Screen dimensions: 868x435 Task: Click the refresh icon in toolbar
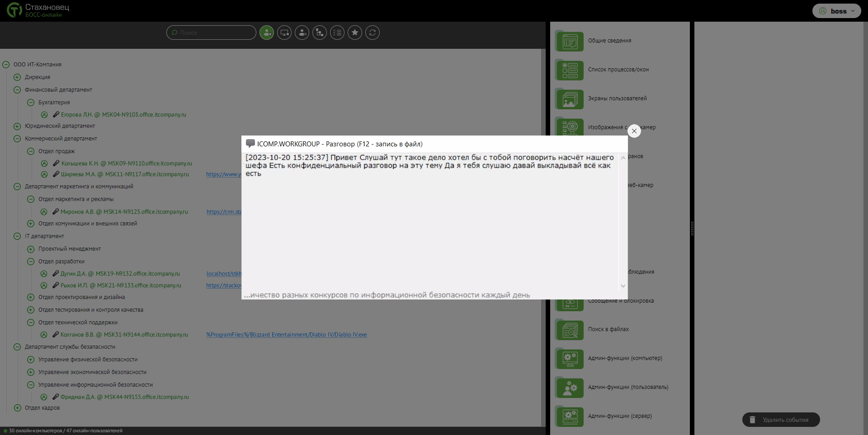click(373, 33)
